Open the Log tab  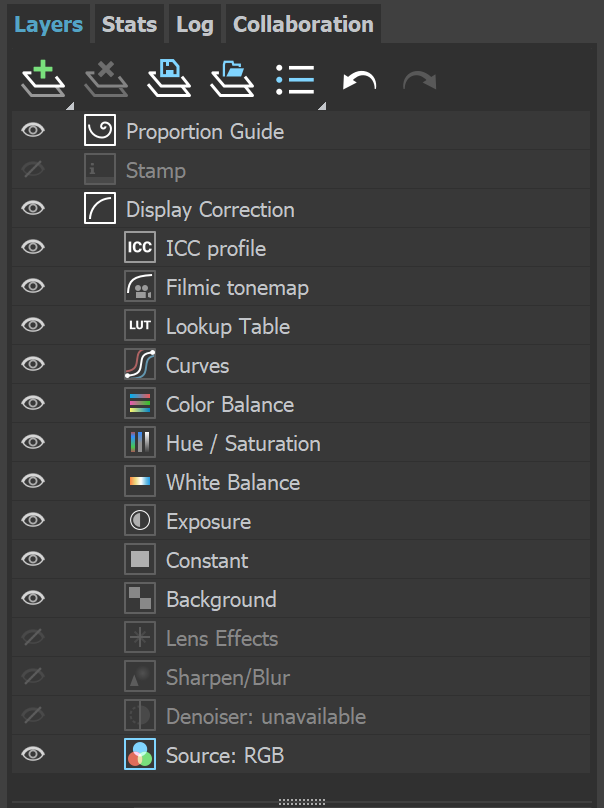click(x=195, y=24)
